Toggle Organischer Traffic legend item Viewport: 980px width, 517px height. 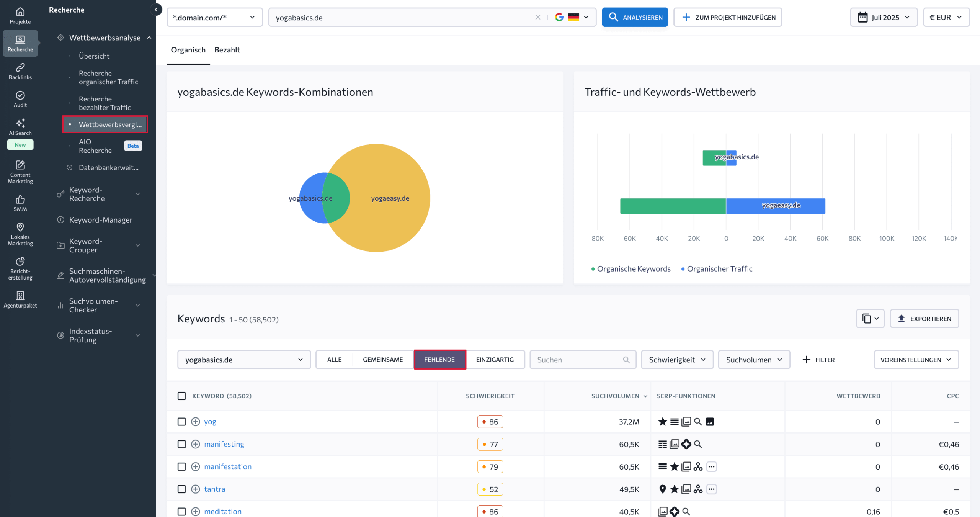click(x=717, y=269)
